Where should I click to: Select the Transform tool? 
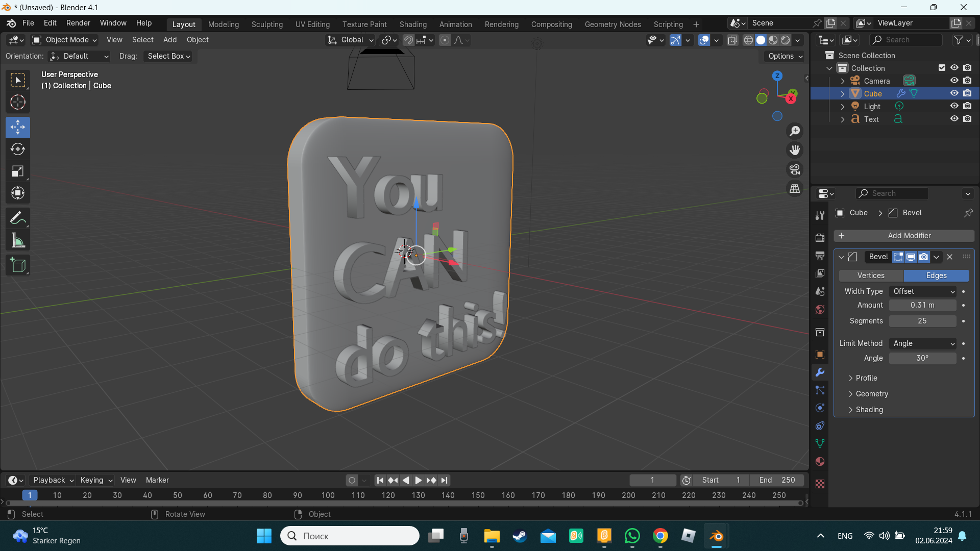[18, 193]
